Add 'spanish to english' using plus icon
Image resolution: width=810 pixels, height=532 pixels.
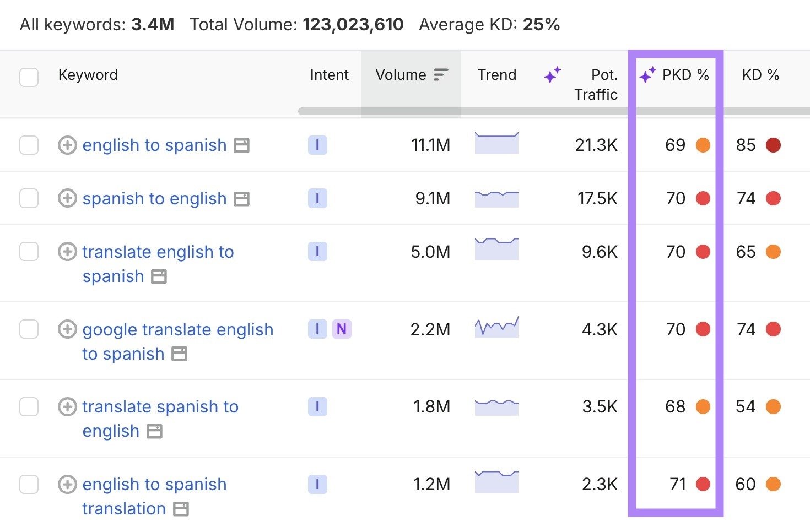pos(67,198)
